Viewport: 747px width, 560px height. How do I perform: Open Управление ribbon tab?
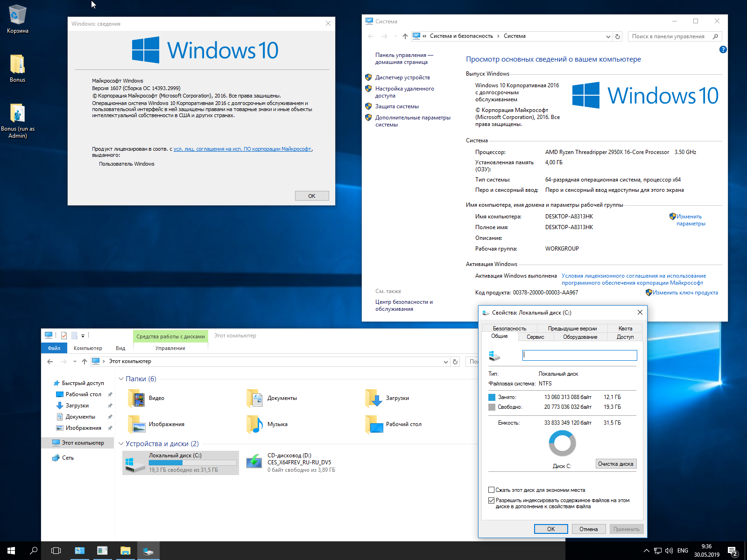coord(170,348)
